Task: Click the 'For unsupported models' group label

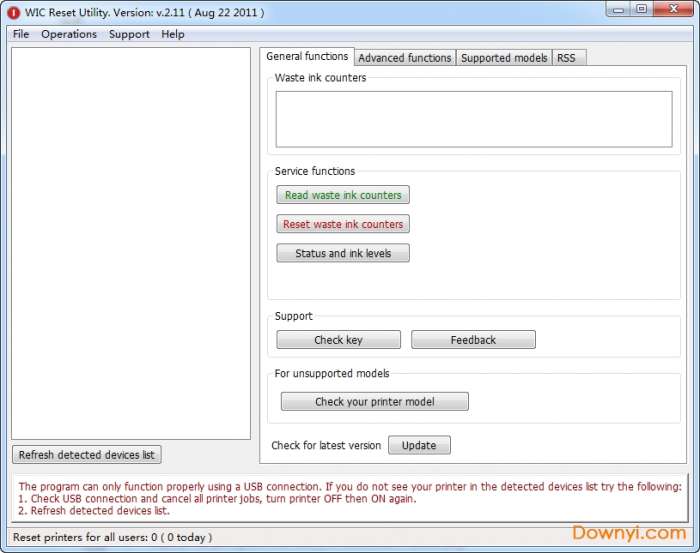Action: click(x=332, y=373)
